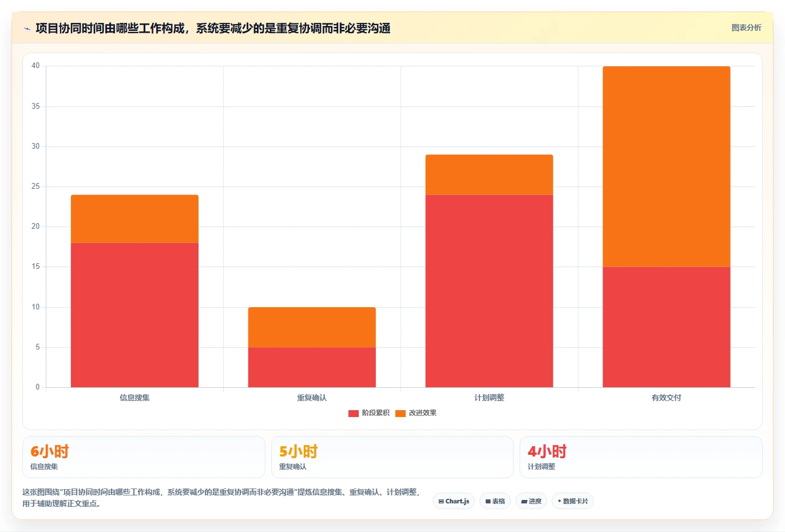
Task: Click the orange segment of the 信息搜集 bar
Action: (134, 219)
